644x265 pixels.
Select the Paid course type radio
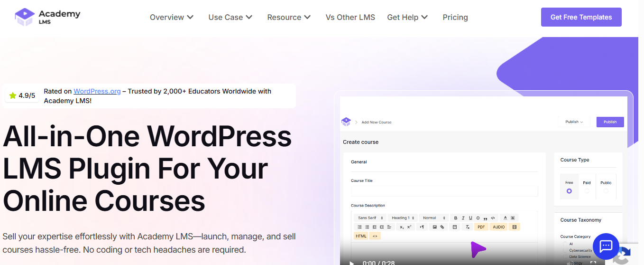pos(587,191)
